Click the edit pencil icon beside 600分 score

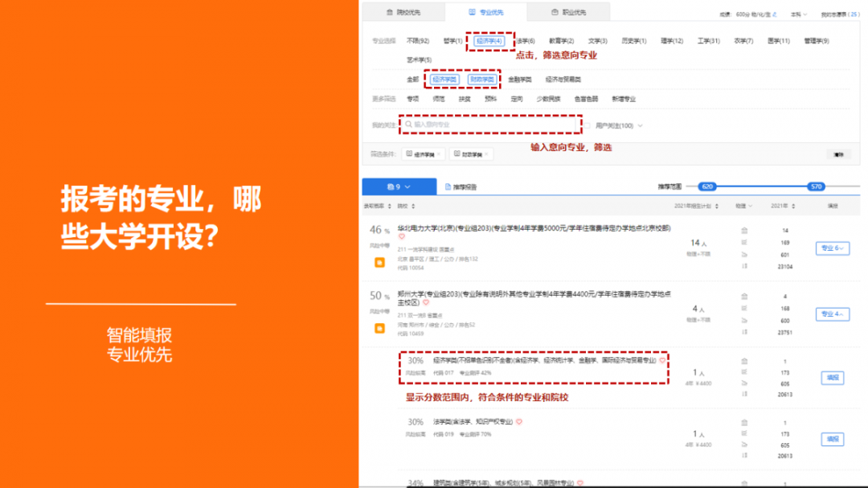(775, 15)
